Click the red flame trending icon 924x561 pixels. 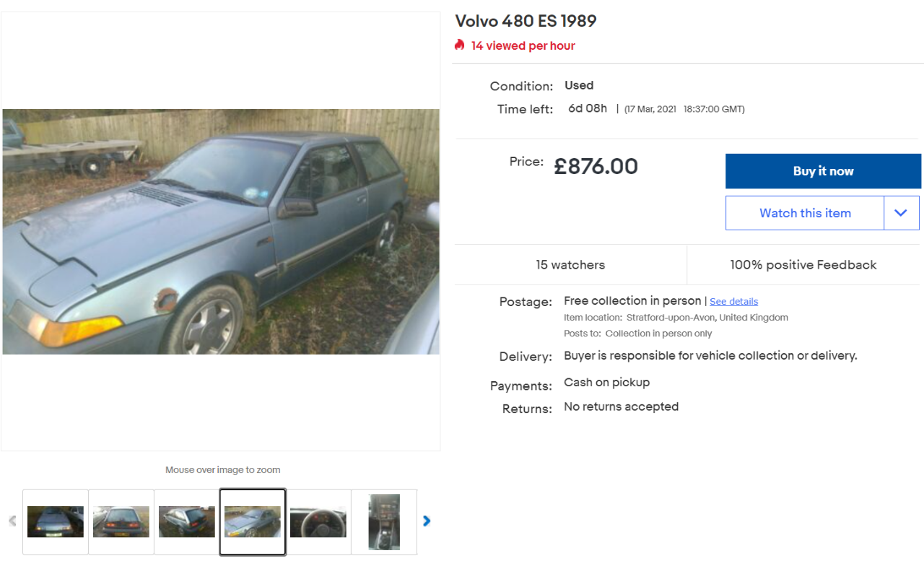point(460,45)
